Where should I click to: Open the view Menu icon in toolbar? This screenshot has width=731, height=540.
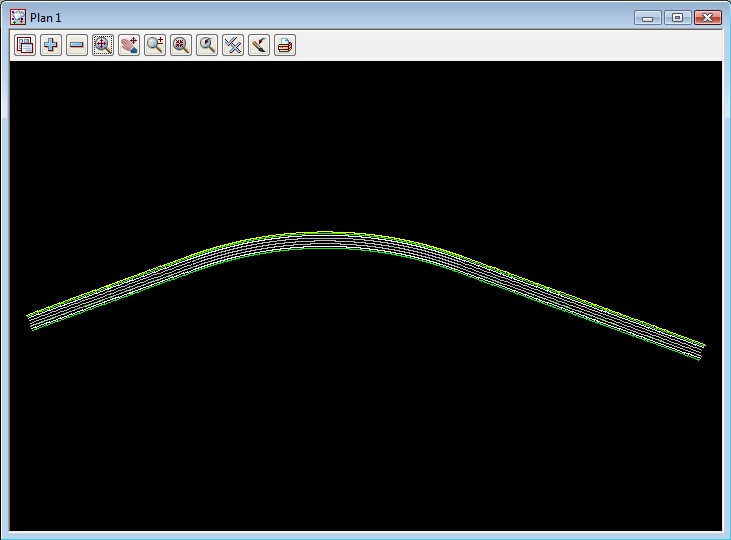tap(25, 45)
